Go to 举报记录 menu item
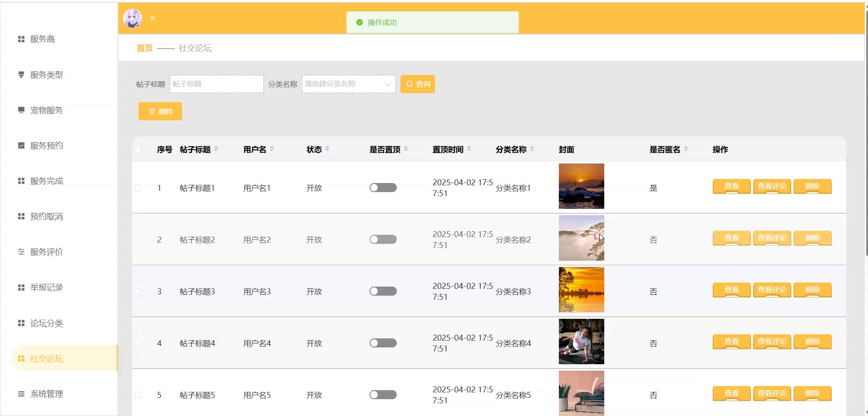Image resolution: width=868 pixels, height=416 pixels. pos(46,287)
